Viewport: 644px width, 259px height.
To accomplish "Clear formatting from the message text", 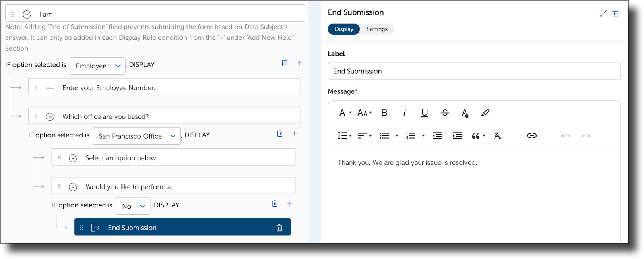I will 498,135.
